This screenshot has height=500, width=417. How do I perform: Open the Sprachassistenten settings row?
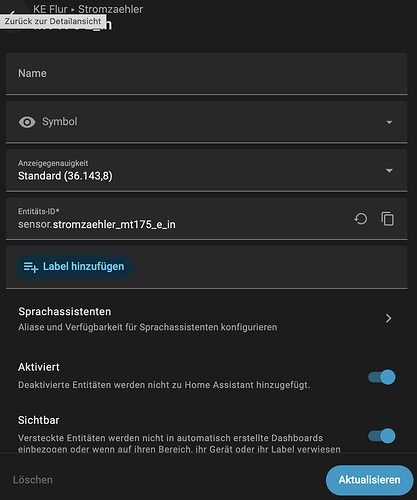(207, 319)
